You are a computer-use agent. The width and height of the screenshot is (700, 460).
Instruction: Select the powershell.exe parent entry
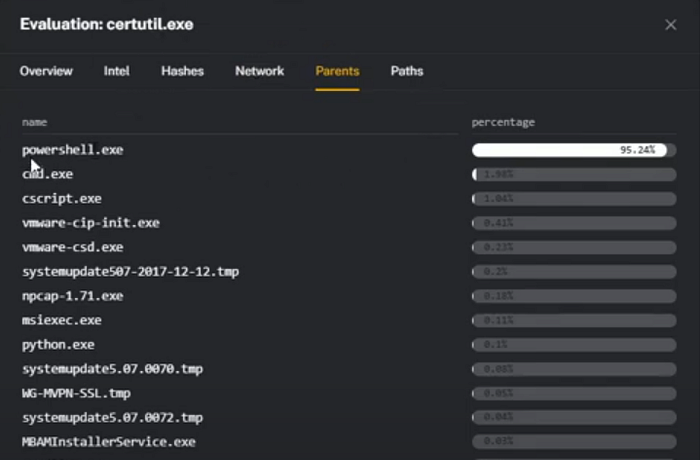73,150
